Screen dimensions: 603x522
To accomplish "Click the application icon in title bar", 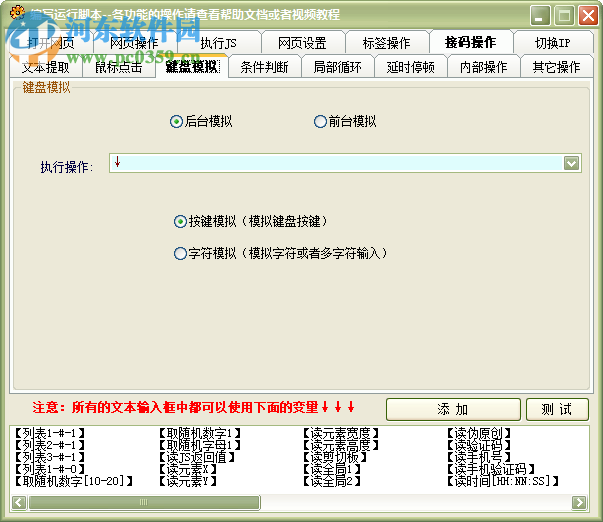I will [x=18, y=13].
